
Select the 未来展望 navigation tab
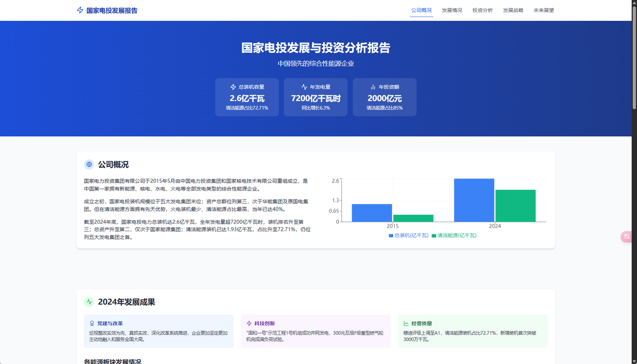click(x=543, y=10)
